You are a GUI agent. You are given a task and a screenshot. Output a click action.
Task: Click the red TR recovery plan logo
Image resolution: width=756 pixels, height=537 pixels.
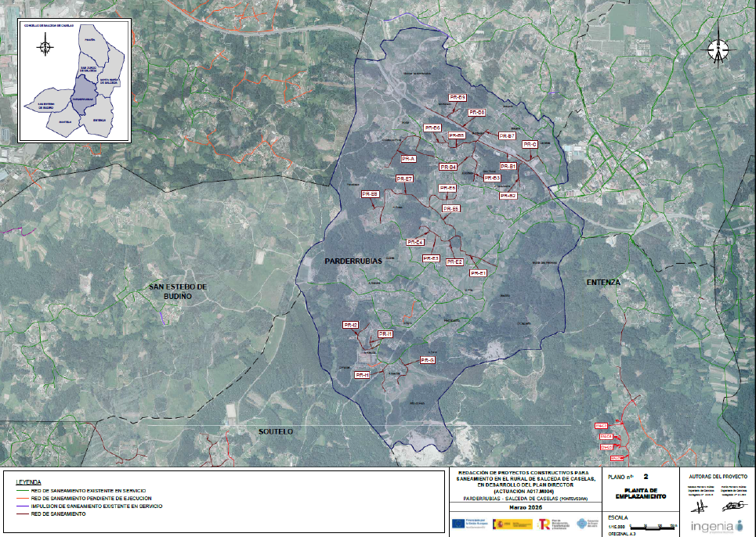(x=544, y=523)
